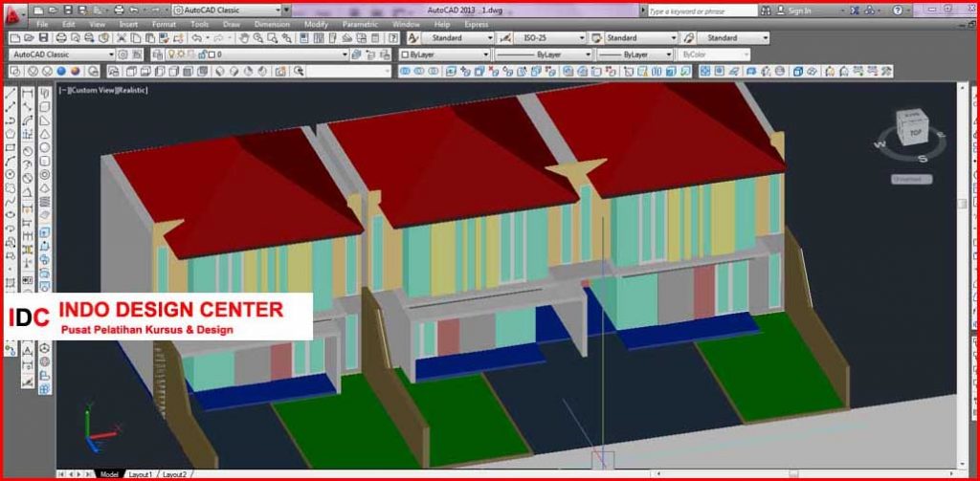
Task: Switch to 3D Wireframe visual style
Action: coord(33,71)
